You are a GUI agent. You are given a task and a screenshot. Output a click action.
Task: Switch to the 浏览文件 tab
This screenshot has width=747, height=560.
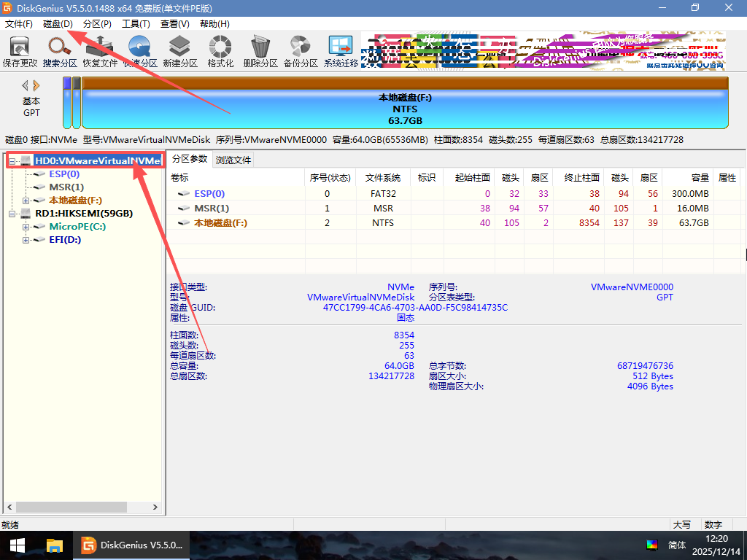[x=233, y=160]
